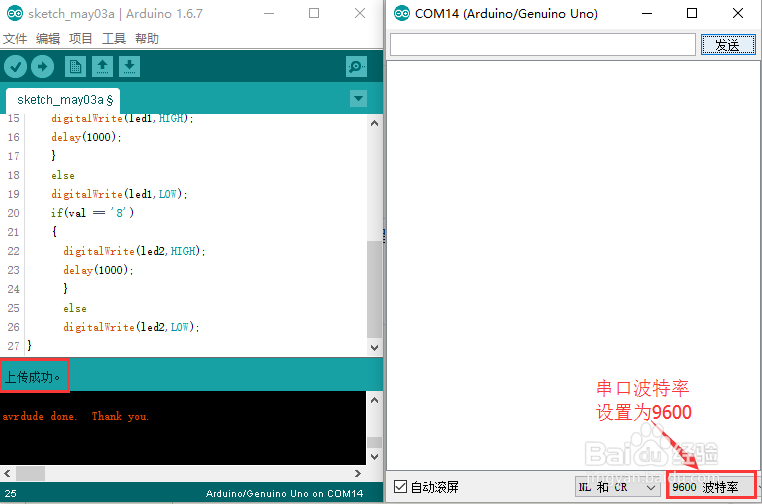Click the horizontal scrollbar left arrow
Screen dimensions: 762x504
pos(7,473)
